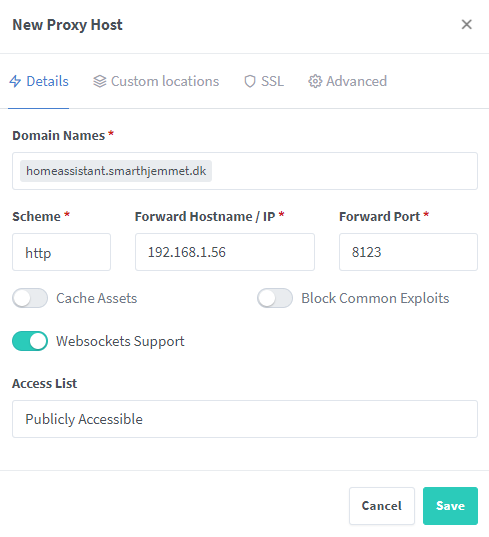489x537 pixels.
Task: Go to the Advanced tab
Action: (x=348, y=82)
